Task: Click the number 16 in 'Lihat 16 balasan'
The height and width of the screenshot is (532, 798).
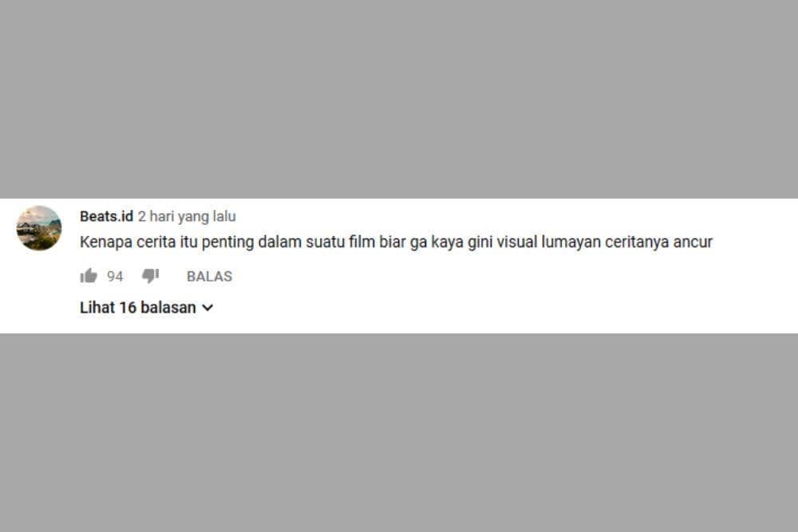Action: coord(128,307)
